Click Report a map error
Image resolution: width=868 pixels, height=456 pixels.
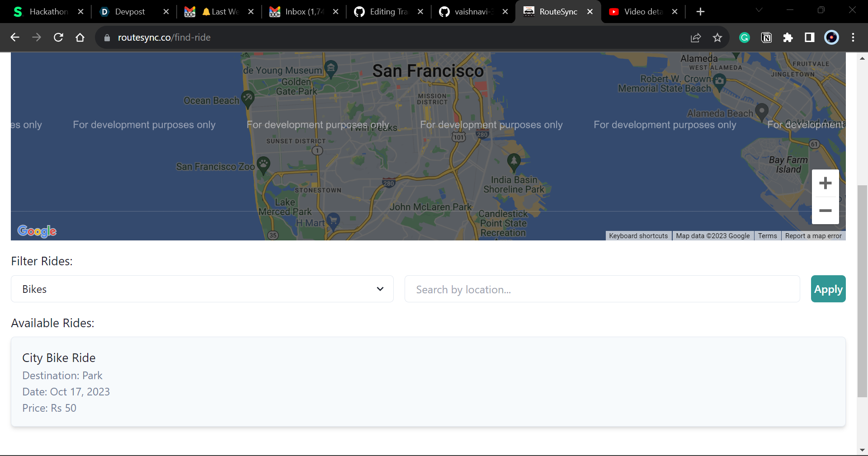(813, 236)
